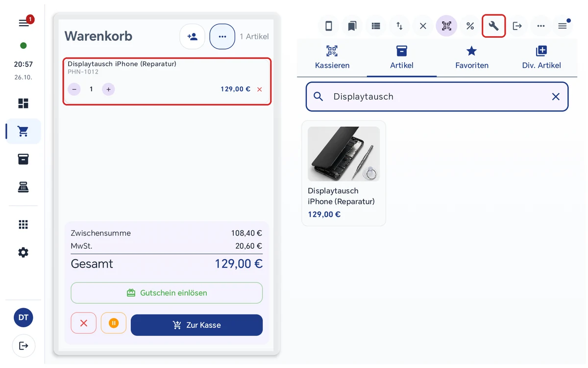588x368 pixels.
Task: Select the Displaytausch iPhone product thumbnail
Action: (343, 154)
